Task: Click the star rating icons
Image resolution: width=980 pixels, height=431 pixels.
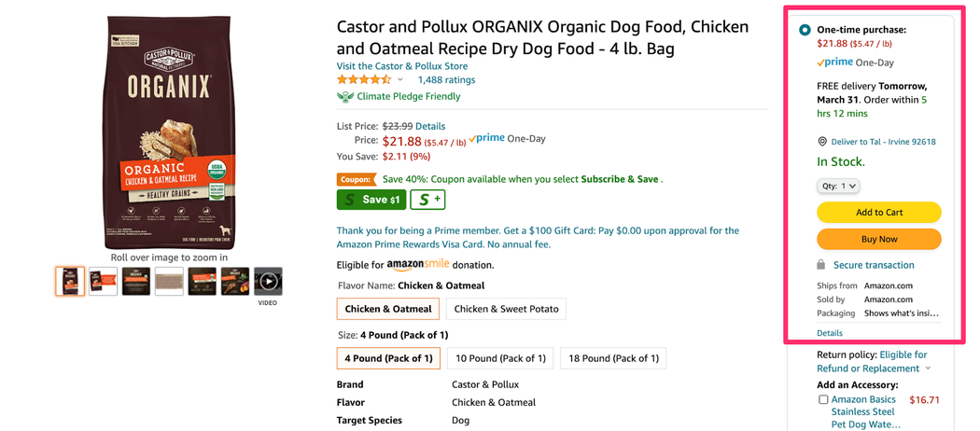Action: click(x=364, y=80)
